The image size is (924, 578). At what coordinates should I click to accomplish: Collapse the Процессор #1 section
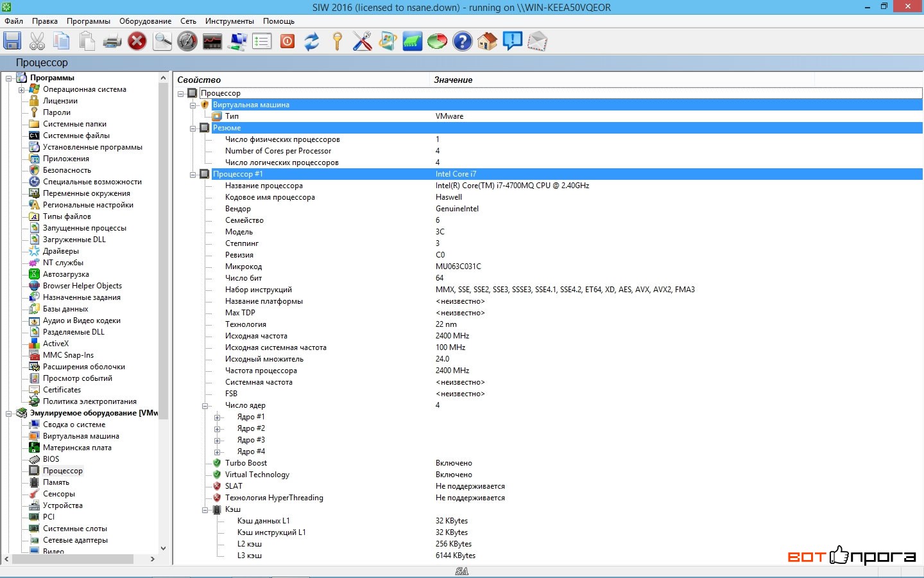[x=193, y=175]
